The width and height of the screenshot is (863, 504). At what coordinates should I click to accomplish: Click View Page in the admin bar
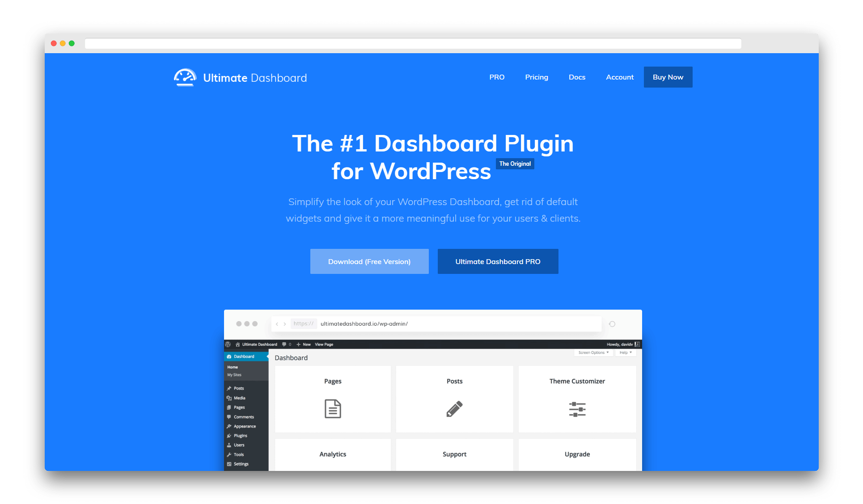tap(324, 344)
